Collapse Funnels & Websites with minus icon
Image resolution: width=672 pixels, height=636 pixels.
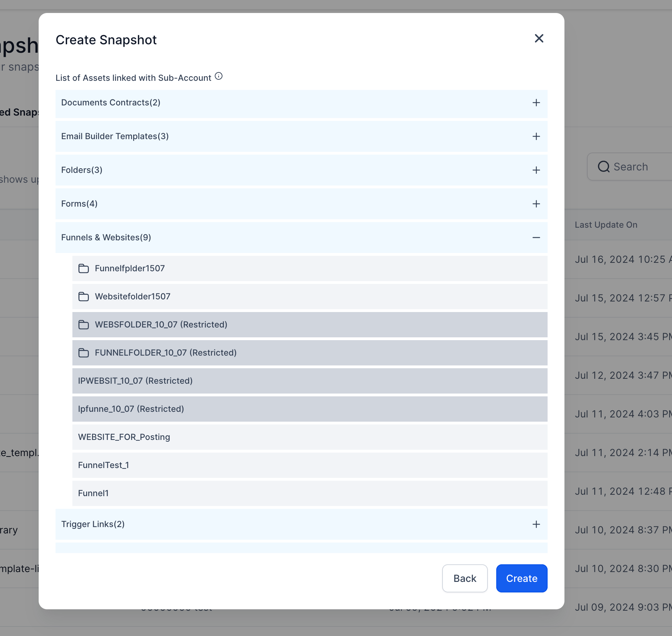point(536,238)
